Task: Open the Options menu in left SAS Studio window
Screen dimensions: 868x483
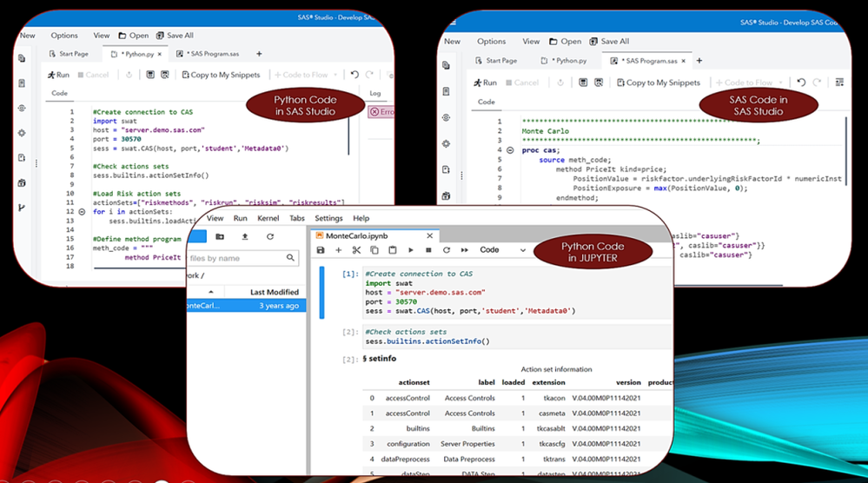Action: (64, 36)
